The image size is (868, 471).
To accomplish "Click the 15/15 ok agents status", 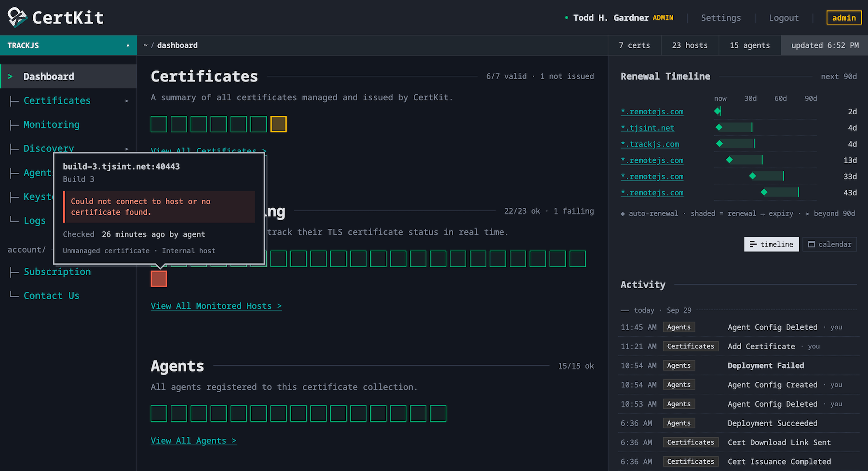I will (576, 366).
